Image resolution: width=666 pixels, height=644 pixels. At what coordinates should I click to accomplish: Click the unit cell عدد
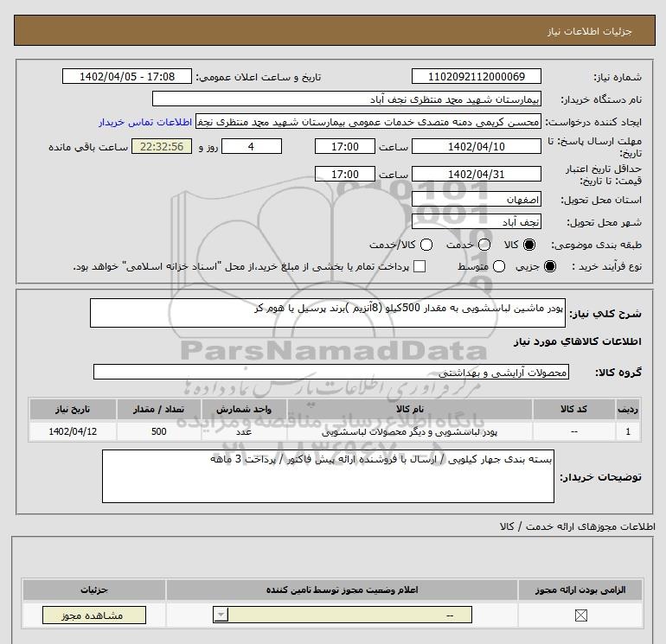(x=244, y=431)
